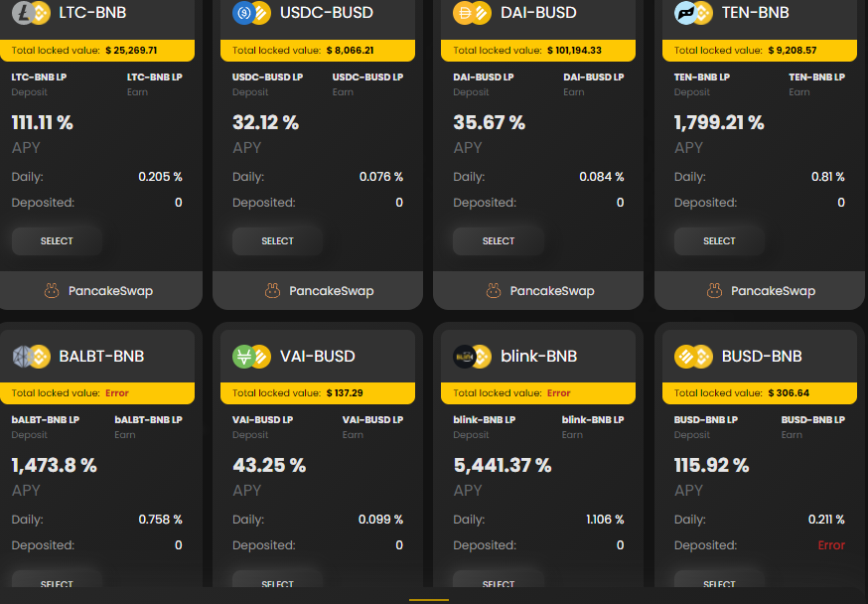Click the BUSD-BNB card title
The height and width of the screenshot is (604, 868).
coord(762,357)
